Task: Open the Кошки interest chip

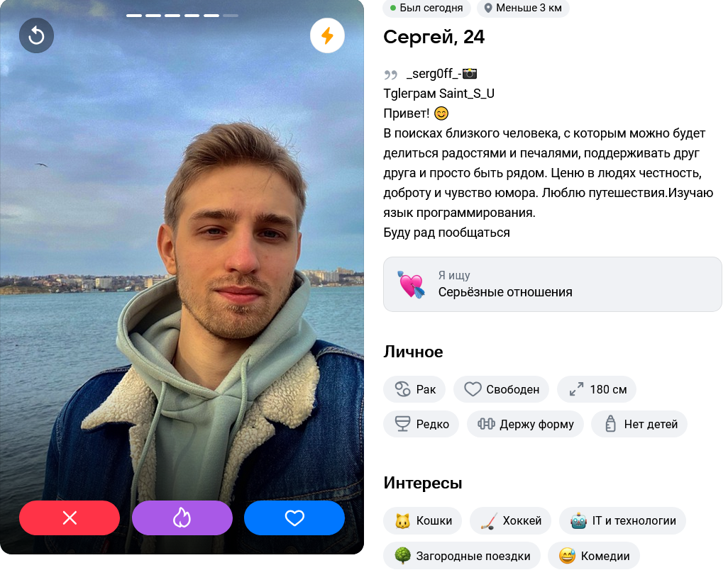Action: [422, 521]
